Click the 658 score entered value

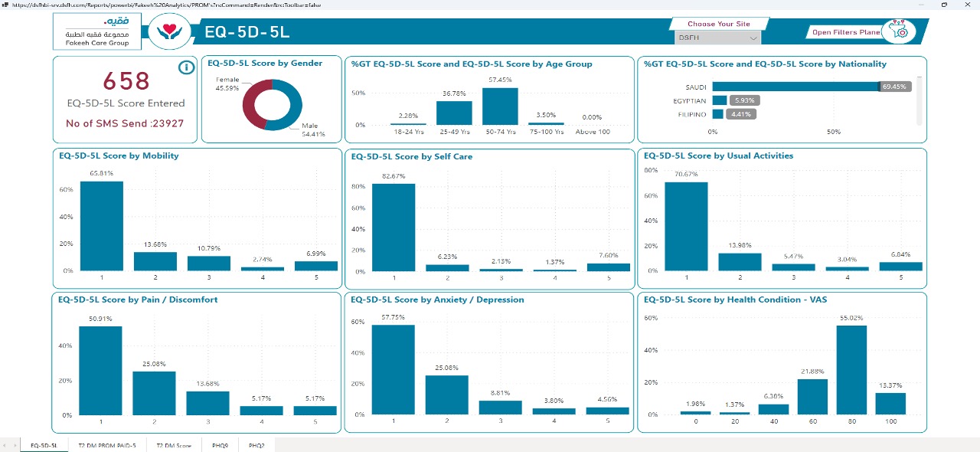[x=126, y=81]
